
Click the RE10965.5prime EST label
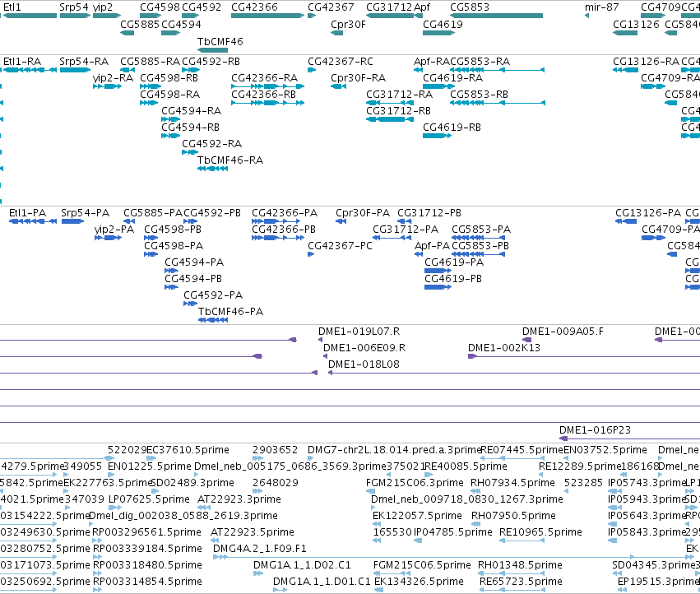pos(540,532)
